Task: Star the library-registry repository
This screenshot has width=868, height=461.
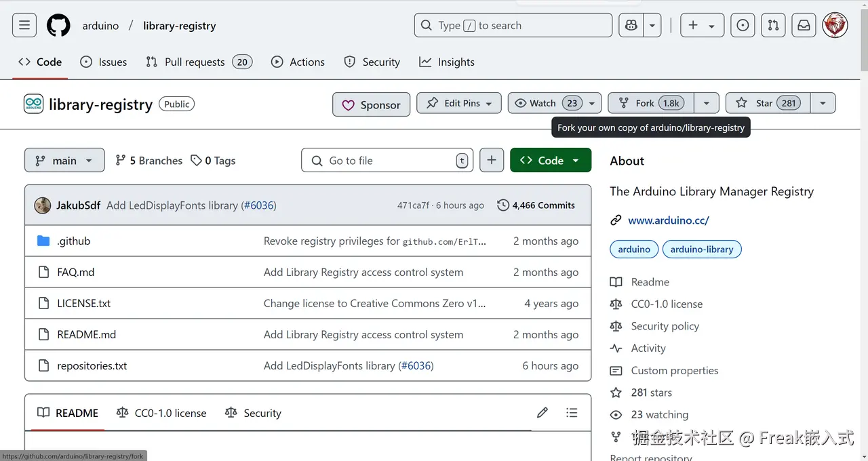Action: 768,103
